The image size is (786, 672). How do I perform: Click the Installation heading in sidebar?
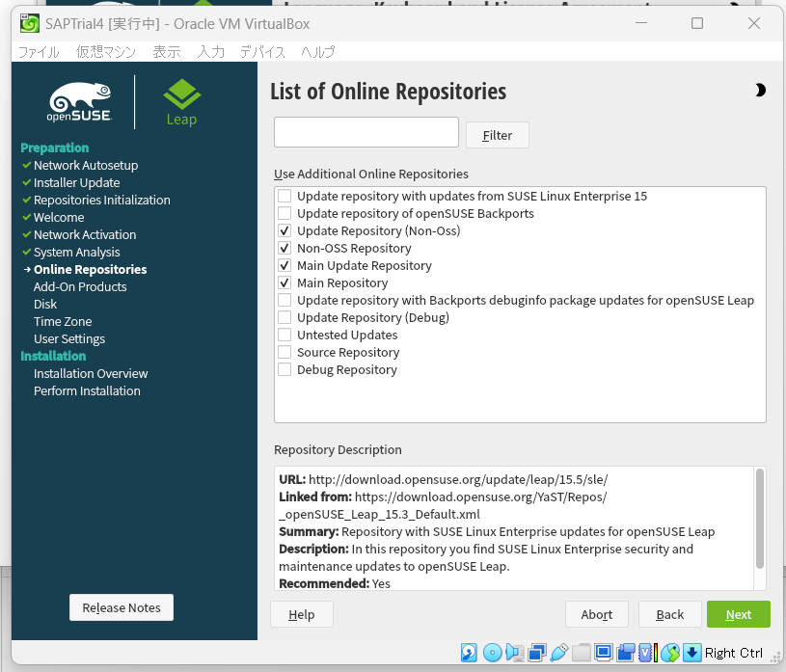coord(53,356)
